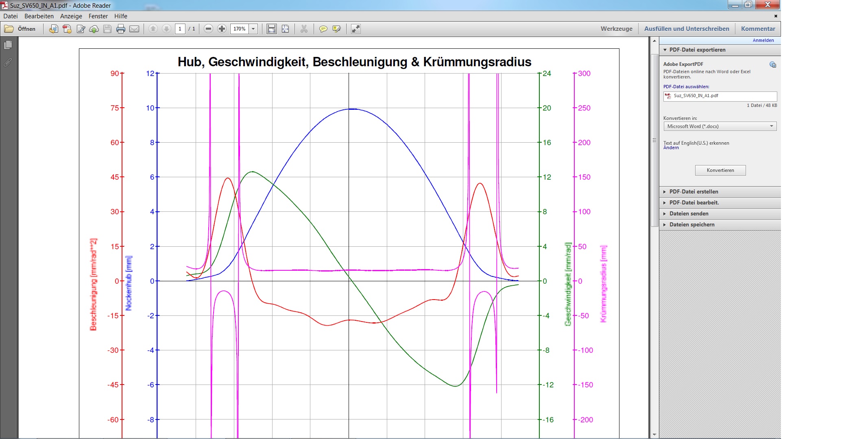Viewport: 868px width, 439px height.
Task: Open the zoom percentage dropdown arrow
Action: 253,29
